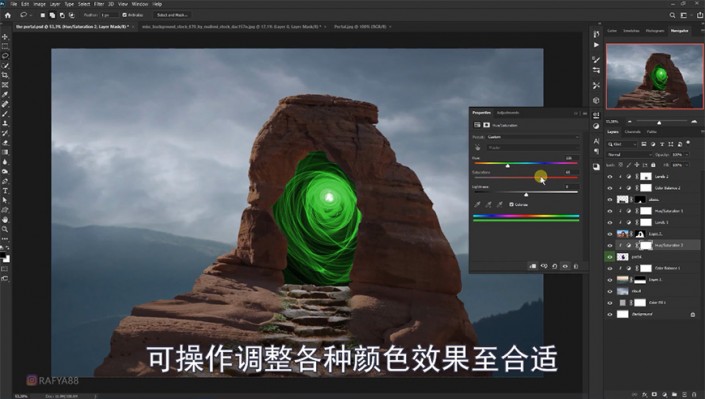Click the masks icon in Properties header
The height and width of the screenshot is (399, 705).
(x=486, y=125)
